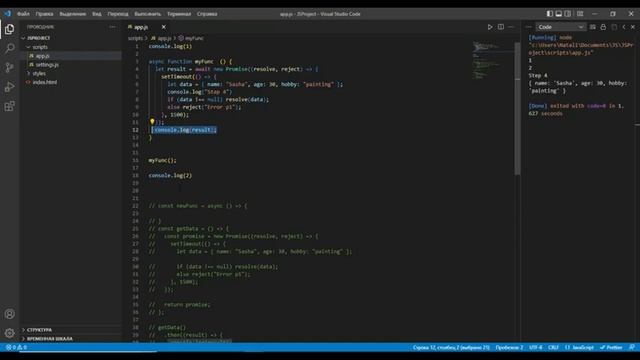Viewport: 640px width, 360px height.
Task: Open the Explorer view in the activity bar
Action: point(9,29)
